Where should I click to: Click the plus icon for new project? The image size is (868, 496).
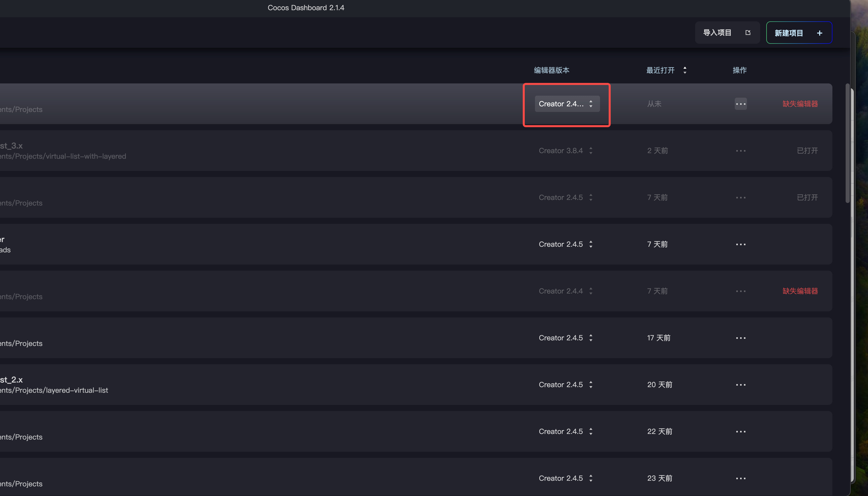coord(820,33)
